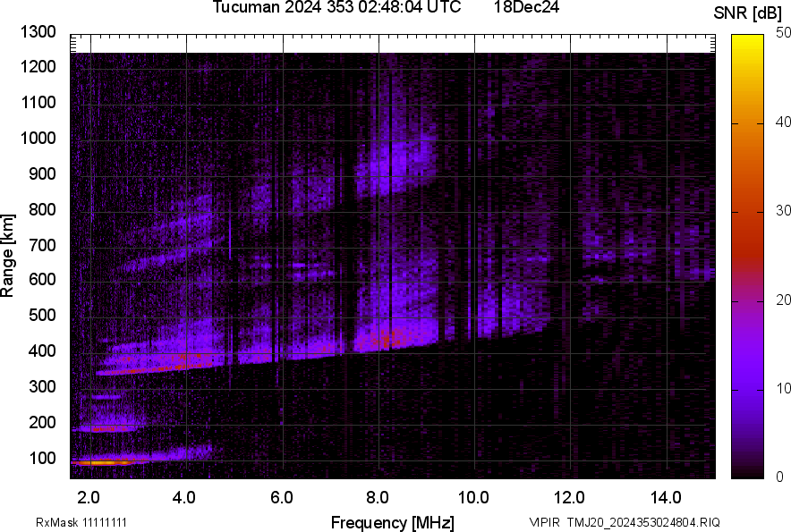
Task: Click the '400' range tick label
Action: point(42,351)
